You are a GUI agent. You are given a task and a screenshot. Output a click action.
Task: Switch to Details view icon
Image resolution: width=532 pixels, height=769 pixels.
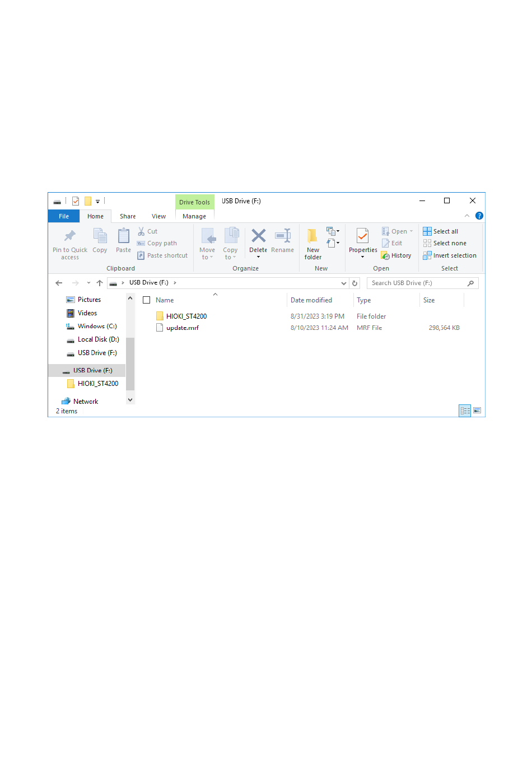[465, 411]
